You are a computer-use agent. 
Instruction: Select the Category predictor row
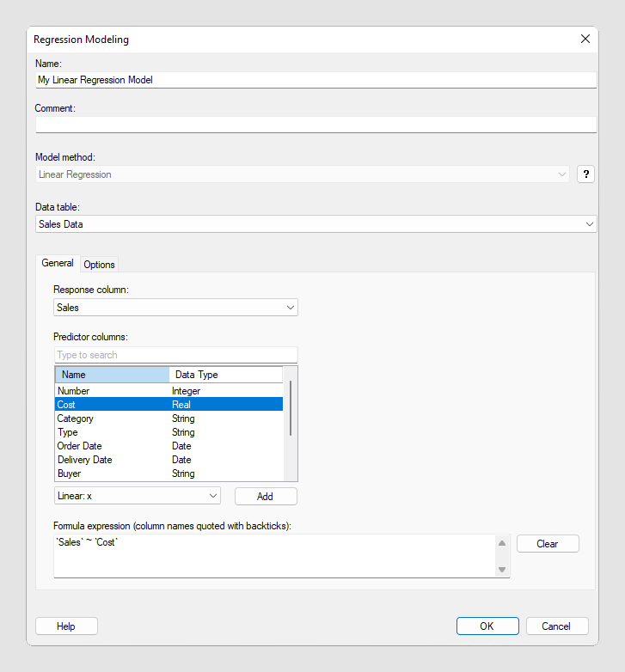click(169, 418)
